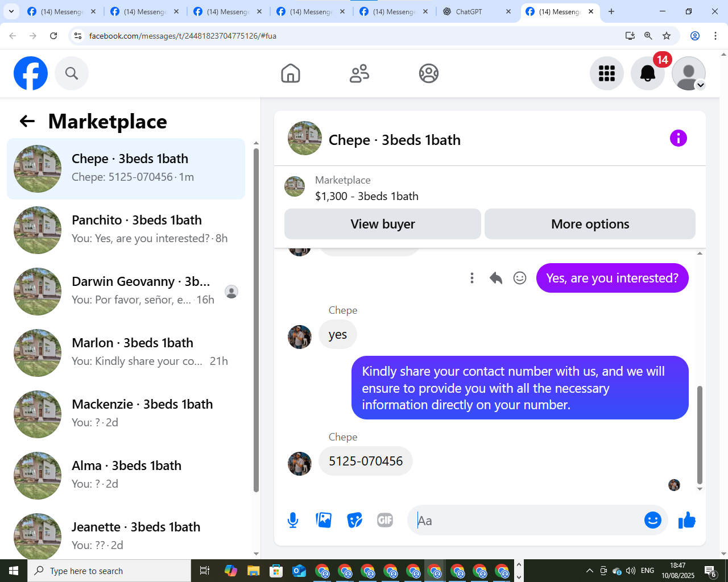This screenshot has width=728, height=582.
Task: Click the chat messages scrollbar
Action: point(700,435)
